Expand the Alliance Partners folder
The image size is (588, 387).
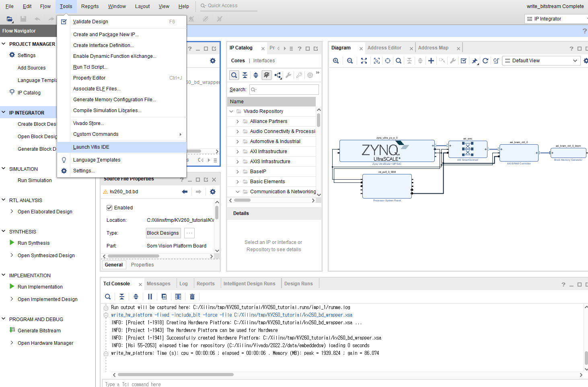tap(237, 121)
